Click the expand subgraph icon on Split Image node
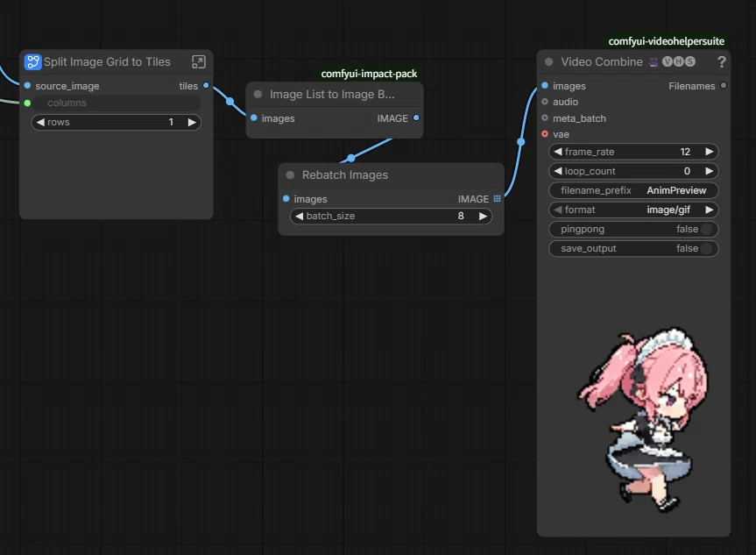This screenshot has height=555, width=756. tap(199, 61)
